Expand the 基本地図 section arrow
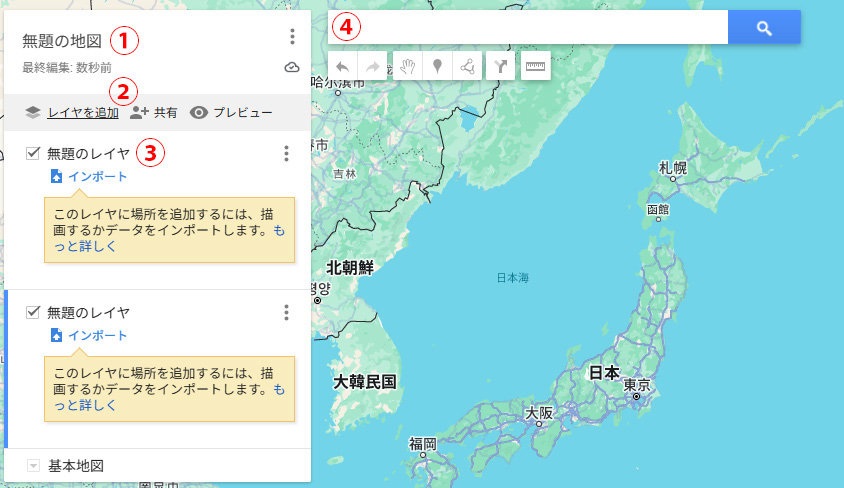Viewport: 844px width, 488px height. tap(33, 466)
